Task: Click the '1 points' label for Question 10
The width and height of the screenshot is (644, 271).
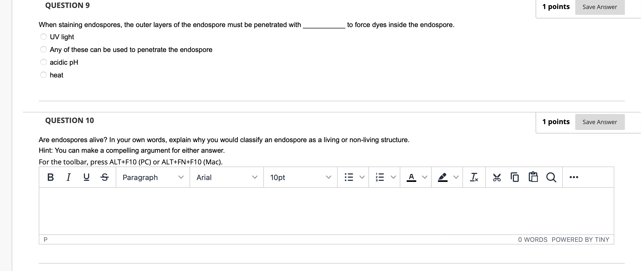Action: click(x=556, y=122)
